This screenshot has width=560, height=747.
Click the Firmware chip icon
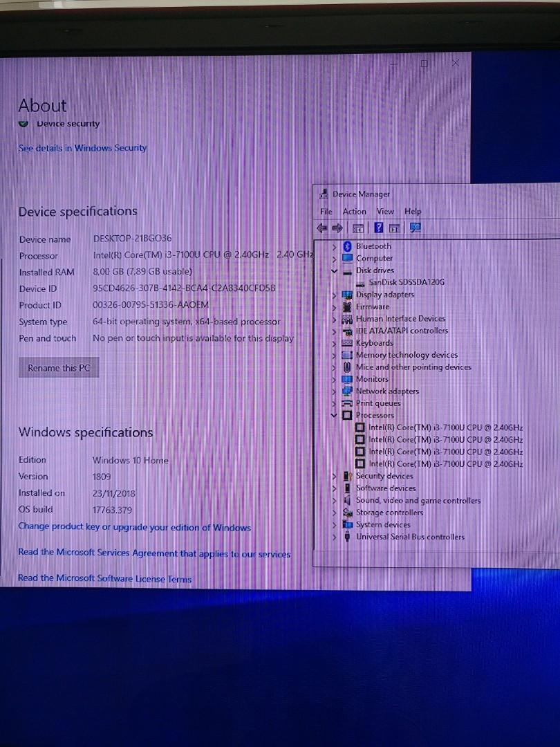pyautogui.click(x=347, y=307)
